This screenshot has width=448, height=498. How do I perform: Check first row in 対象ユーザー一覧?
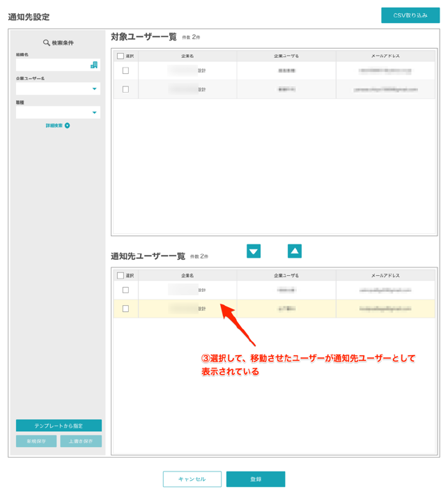pos(125,70)
